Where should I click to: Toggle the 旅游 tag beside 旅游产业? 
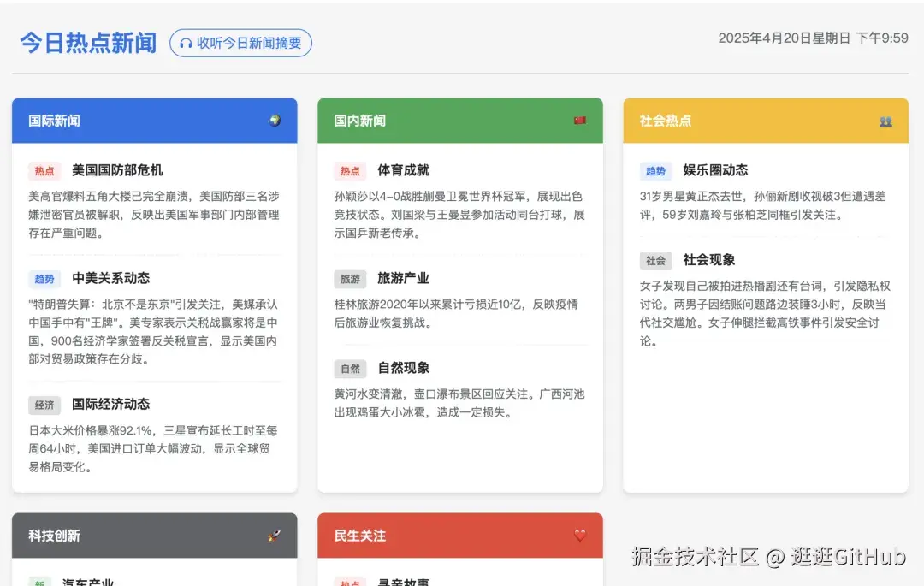pyautogui.click(x=350, y=278)
